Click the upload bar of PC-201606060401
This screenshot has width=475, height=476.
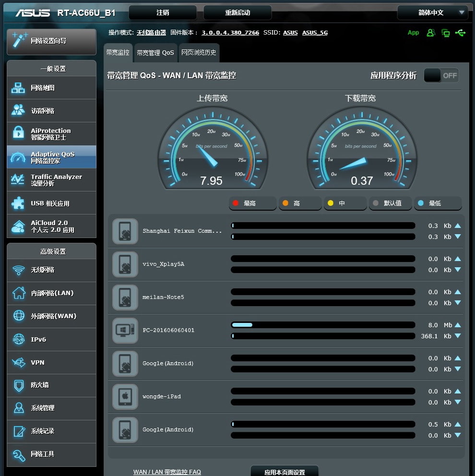[322, 325]
